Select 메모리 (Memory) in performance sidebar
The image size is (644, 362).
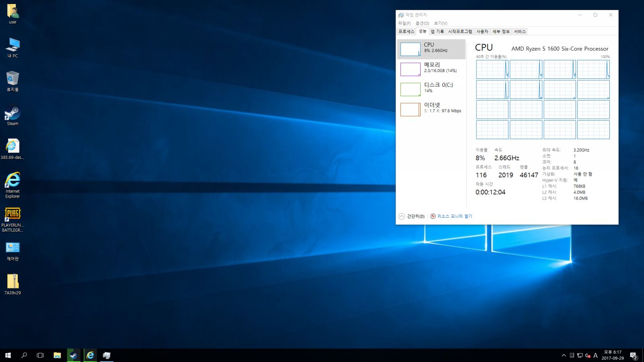tap(431, 69)
